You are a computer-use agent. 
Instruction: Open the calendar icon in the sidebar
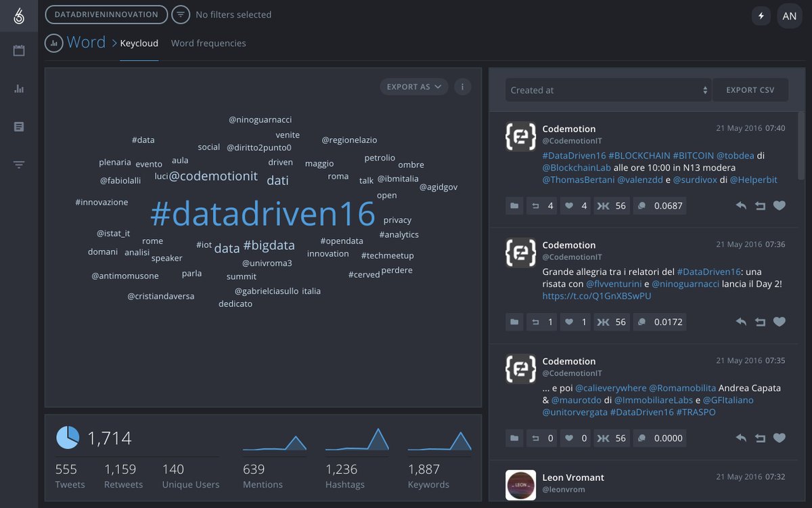pos(19,51)
